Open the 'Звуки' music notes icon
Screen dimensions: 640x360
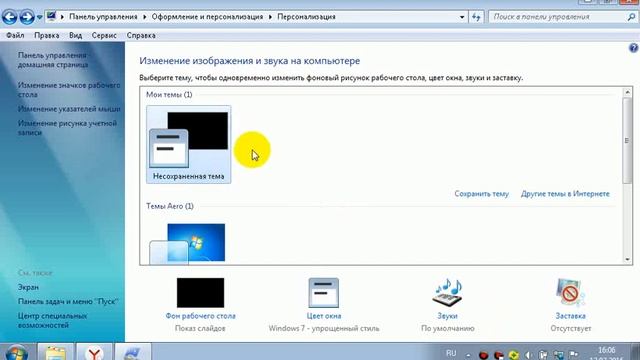(x=447, y=293)
